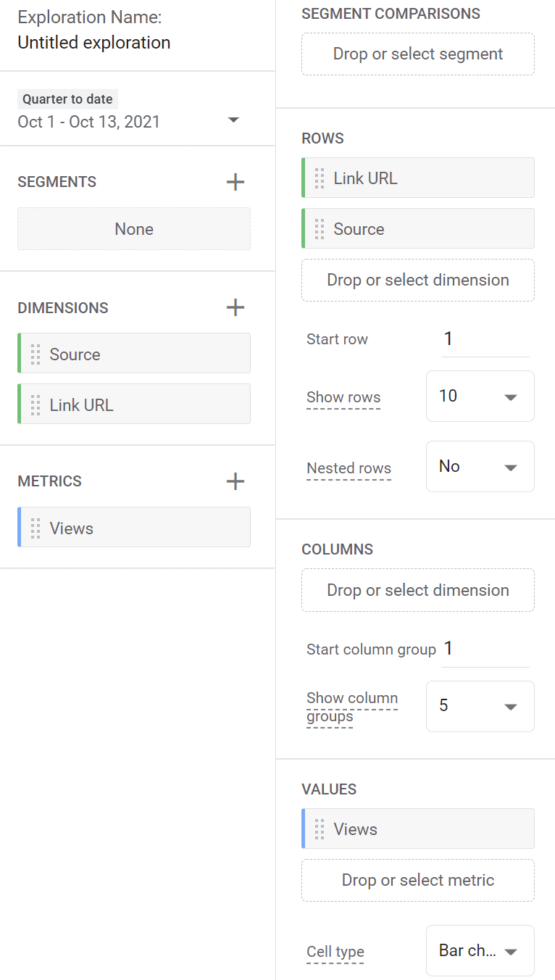The height and width of the screenshot is (980, 555).
Task: Click drag handle on Link URL in Rows
Action: (320, 178)
